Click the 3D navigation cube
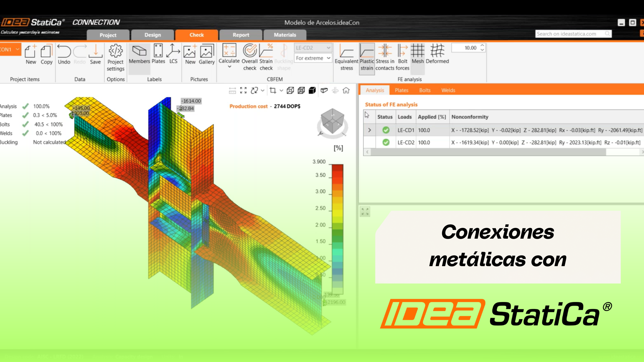644x362 pixels. [x=332, y=121]
